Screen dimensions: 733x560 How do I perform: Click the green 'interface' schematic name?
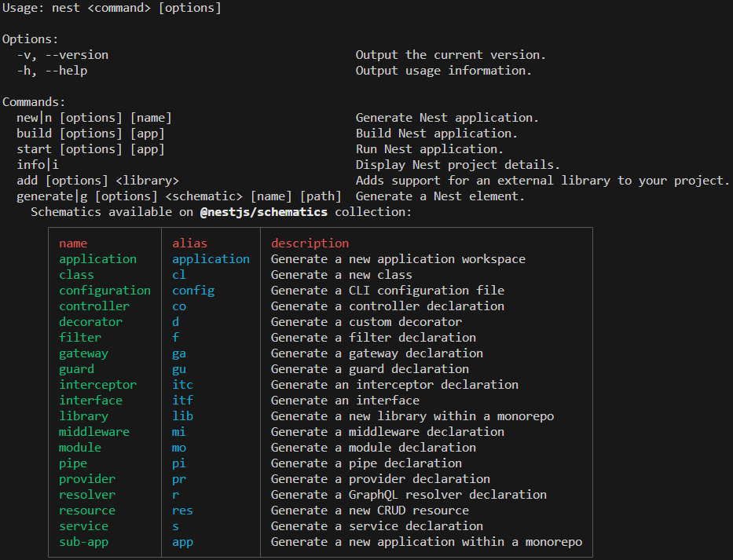point(90,401)
